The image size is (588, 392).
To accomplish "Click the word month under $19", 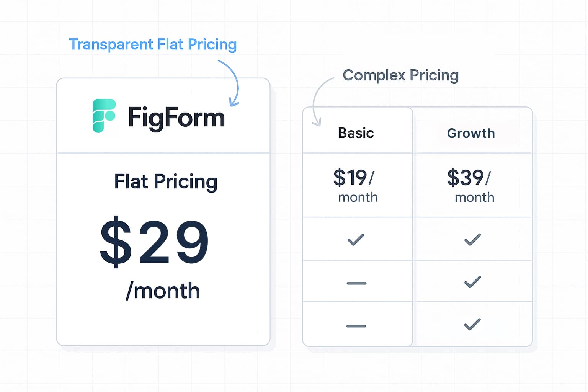I will click(x=358, y=197).
